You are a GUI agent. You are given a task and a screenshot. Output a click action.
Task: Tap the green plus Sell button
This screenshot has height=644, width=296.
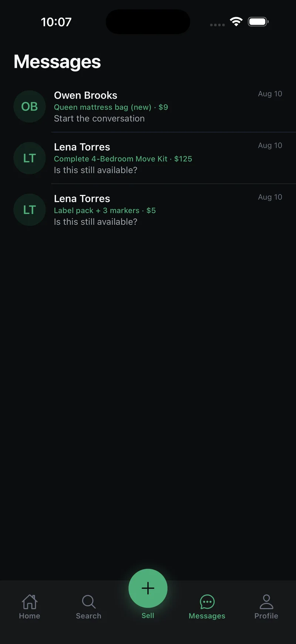[148, 588]
